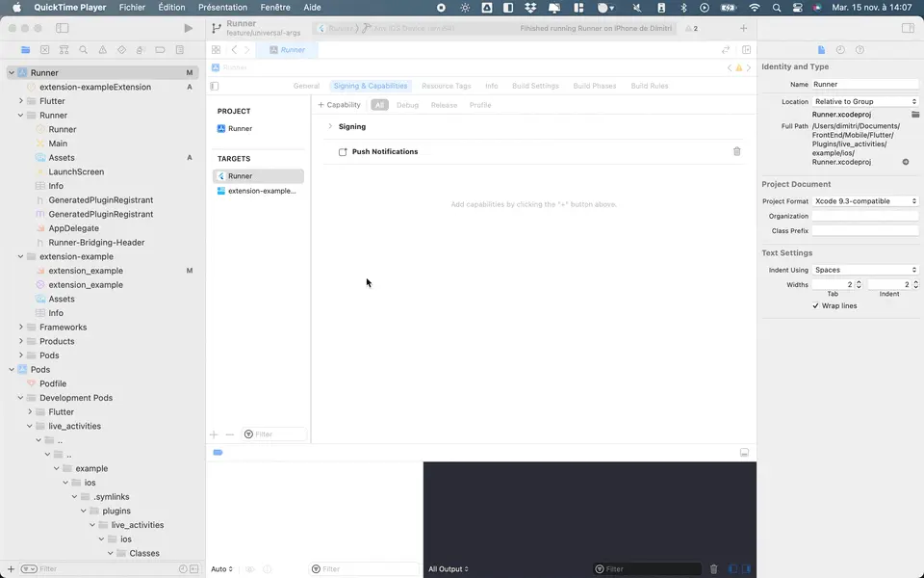Run the project with the play button
This screenshot has width=924, height=578.
(188, 28)
